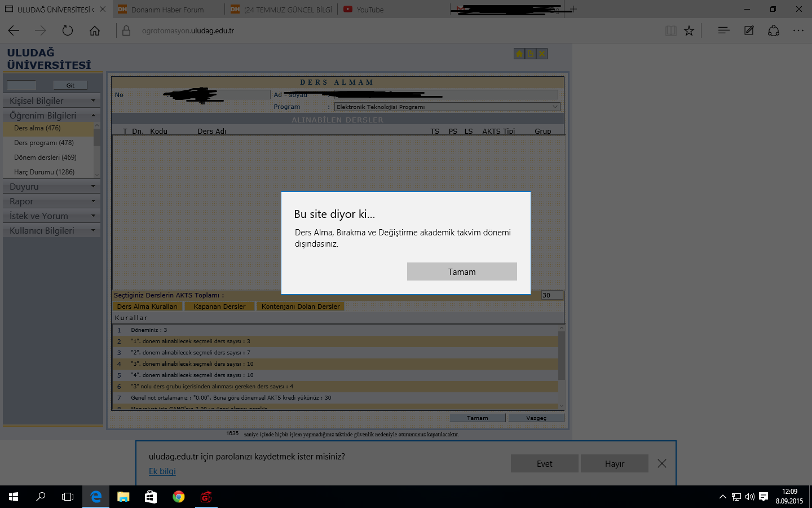
Task: Open the volume icon in system tray
Action: coord(749,497)
